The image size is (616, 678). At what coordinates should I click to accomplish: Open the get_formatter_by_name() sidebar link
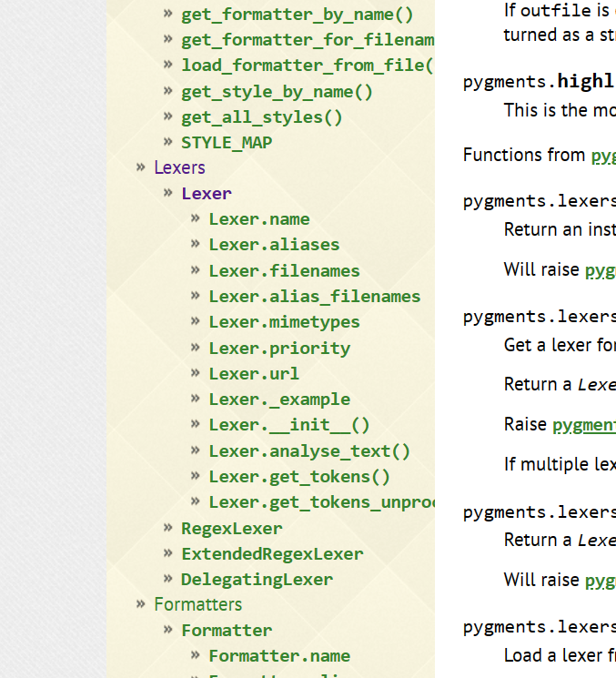click(x=297, y=15)
